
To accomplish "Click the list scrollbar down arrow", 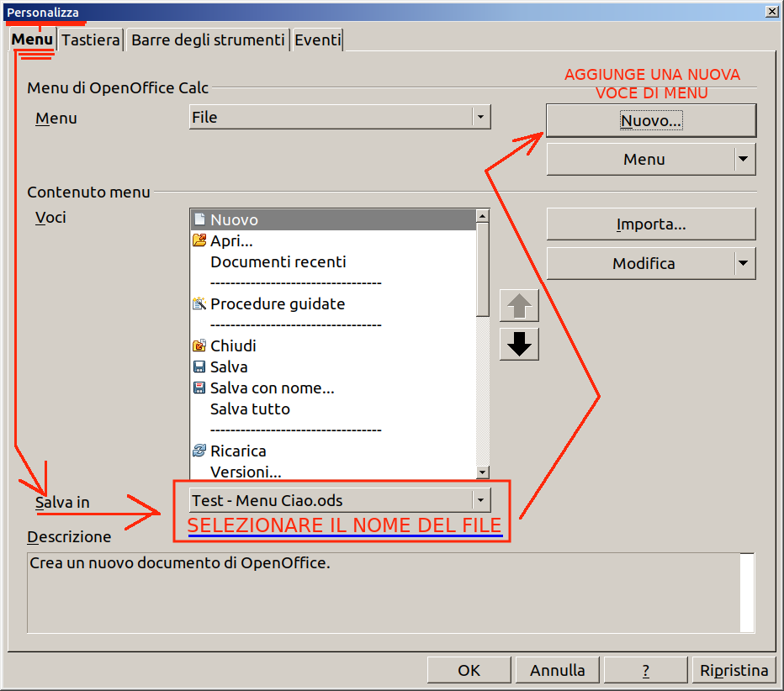I will (x=483, y=472).
